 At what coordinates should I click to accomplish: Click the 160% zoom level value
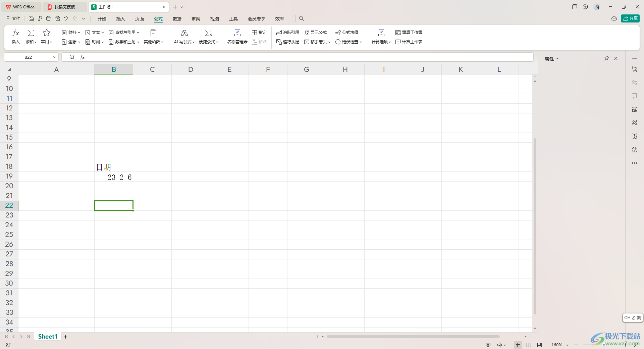[557, 345]
